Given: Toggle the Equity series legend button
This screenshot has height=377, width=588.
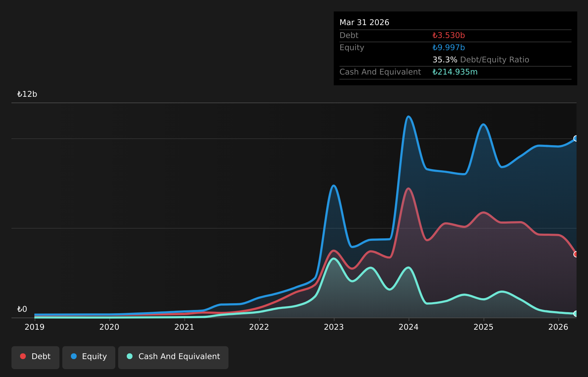Looking at the screenshot, I should [89, 357].
